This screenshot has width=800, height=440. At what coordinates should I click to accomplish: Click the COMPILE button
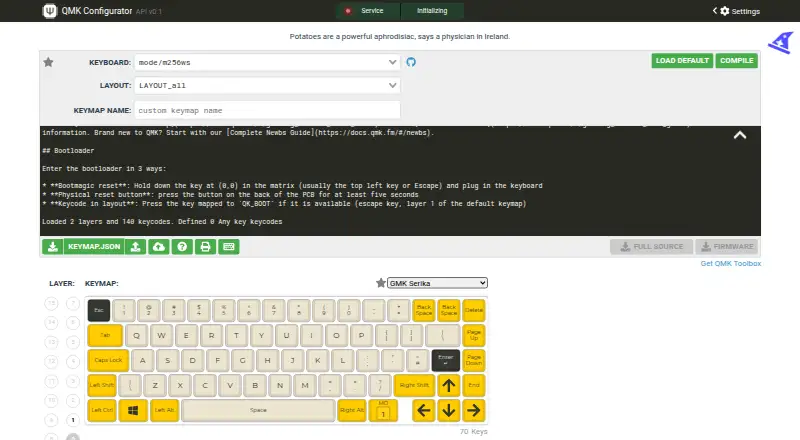[x=737, y=61]
